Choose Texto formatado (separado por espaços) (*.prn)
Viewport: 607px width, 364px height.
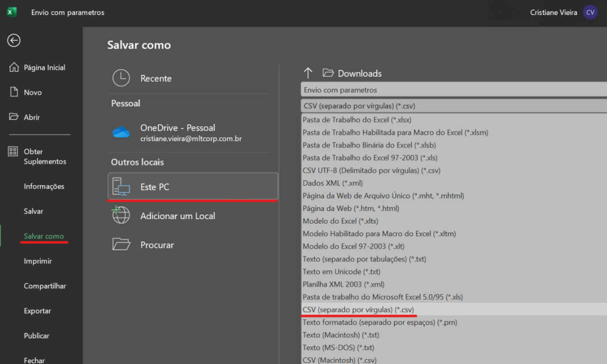tap(454, 322)
